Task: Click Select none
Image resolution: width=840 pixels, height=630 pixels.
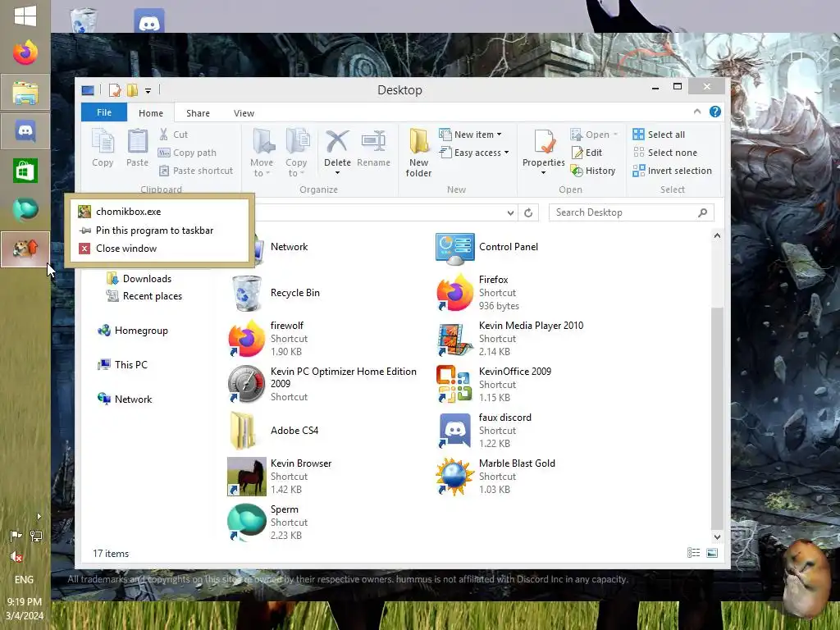Action: [664, 153]
